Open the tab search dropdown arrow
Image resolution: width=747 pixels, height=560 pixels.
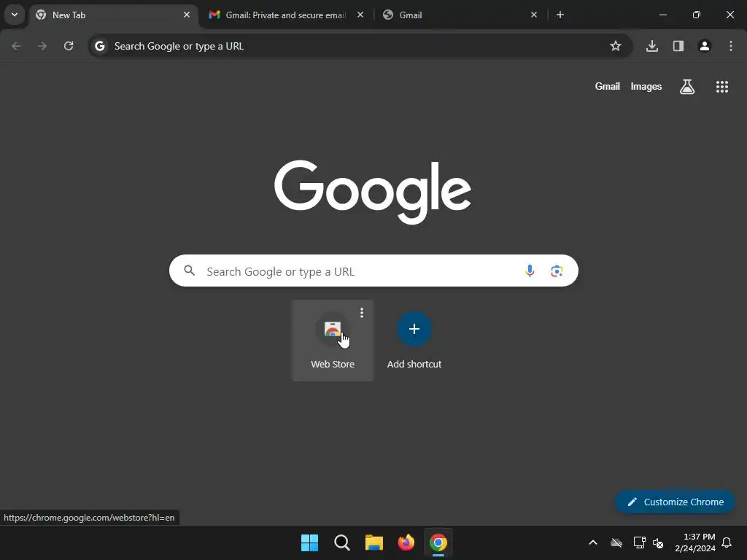[15, 15]
